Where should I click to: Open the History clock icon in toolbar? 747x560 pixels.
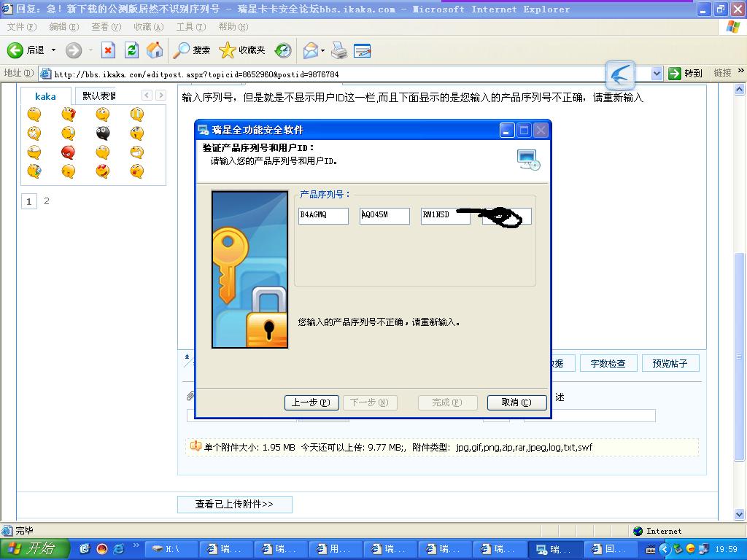[283, 50]
